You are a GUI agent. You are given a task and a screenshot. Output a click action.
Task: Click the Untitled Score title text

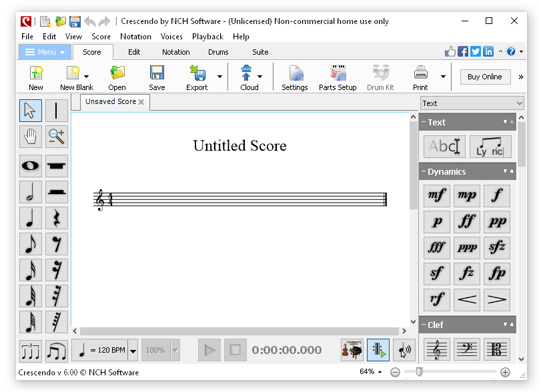239,146
